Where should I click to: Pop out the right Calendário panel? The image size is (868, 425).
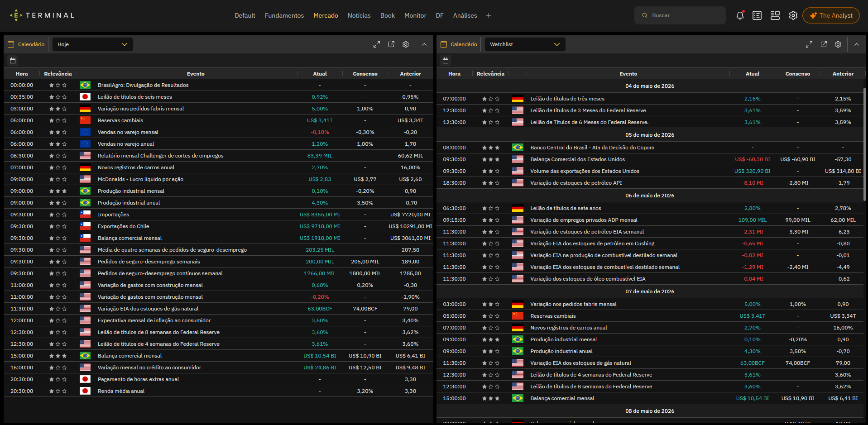point(824,44)
